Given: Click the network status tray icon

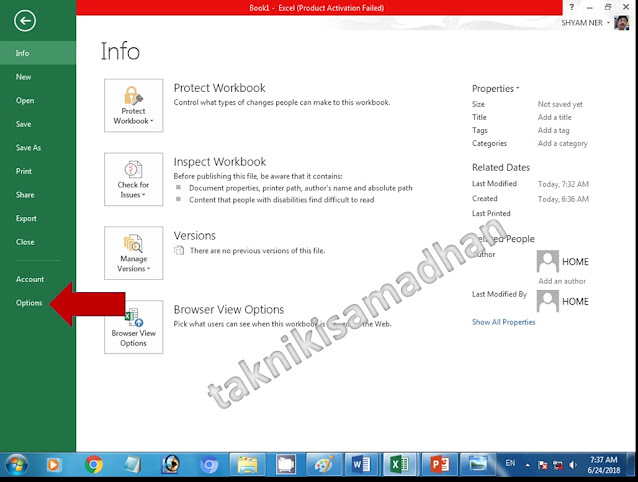Looking at the screenshot, I should (558, 465).
